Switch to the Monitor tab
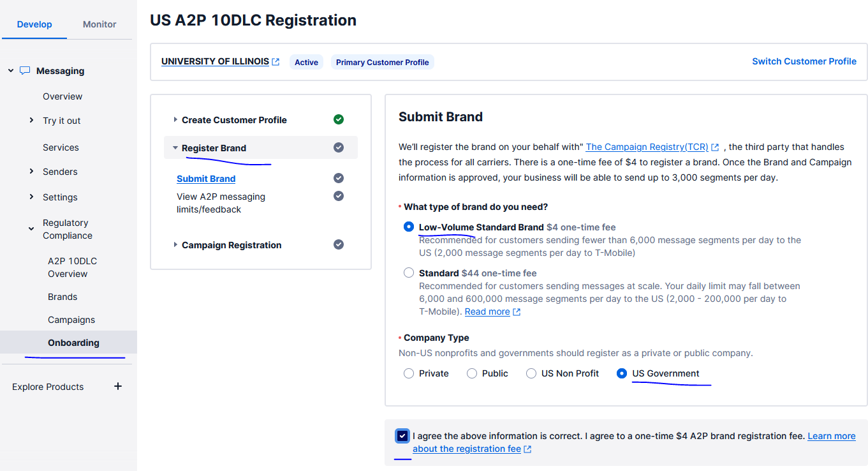Viewport: 868px width, 471px height. coord(99,24)
